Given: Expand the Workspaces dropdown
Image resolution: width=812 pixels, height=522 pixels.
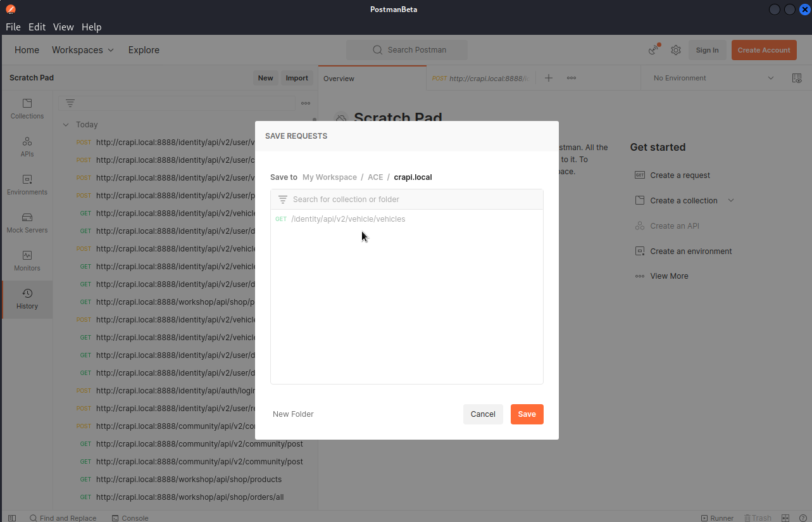Looking at the screenshot, I should click(83, 50).
